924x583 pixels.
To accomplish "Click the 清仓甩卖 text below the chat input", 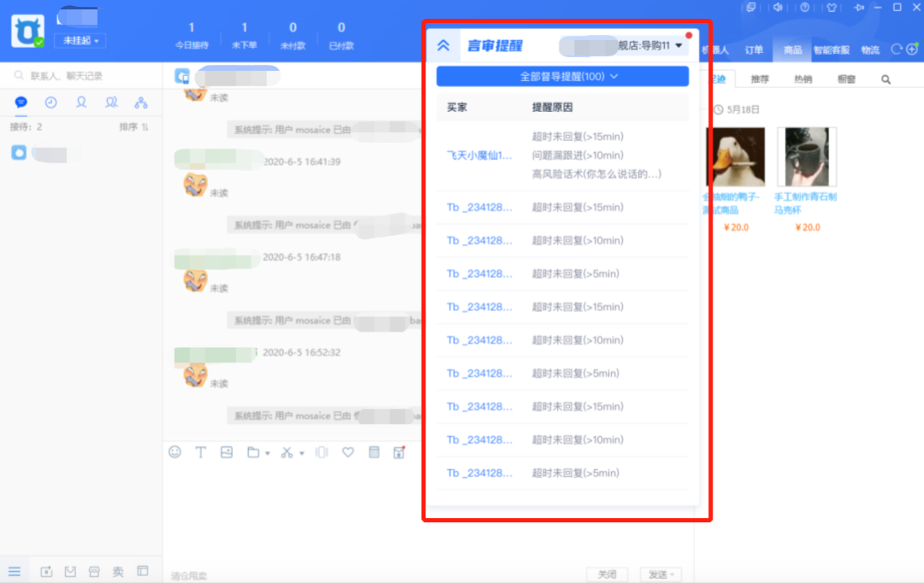I will (x=188, y=576).
